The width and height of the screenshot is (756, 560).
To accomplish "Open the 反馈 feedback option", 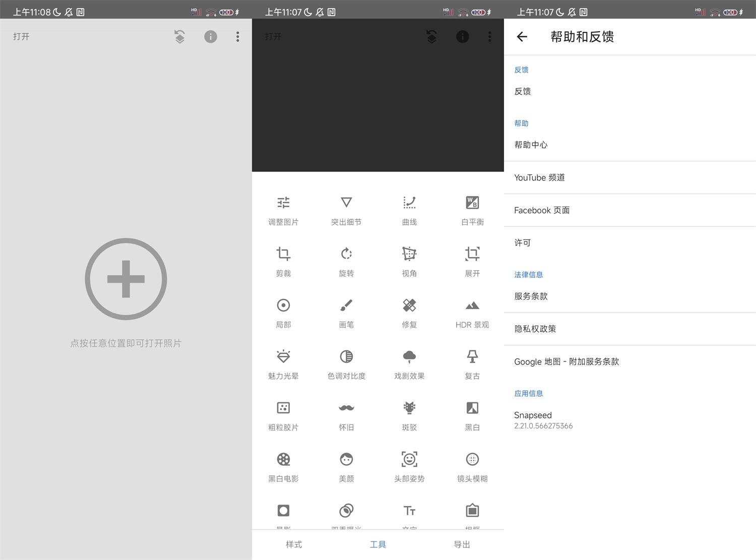I will [523, 91].
